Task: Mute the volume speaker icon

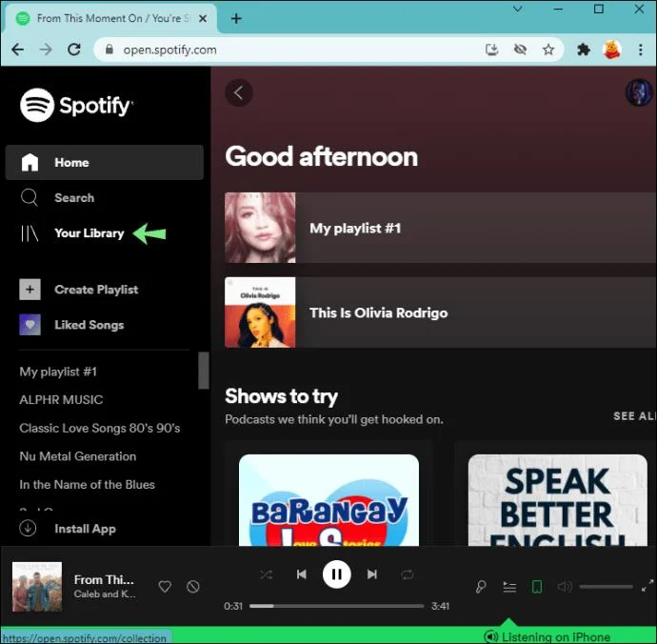Action: (565, 587)
